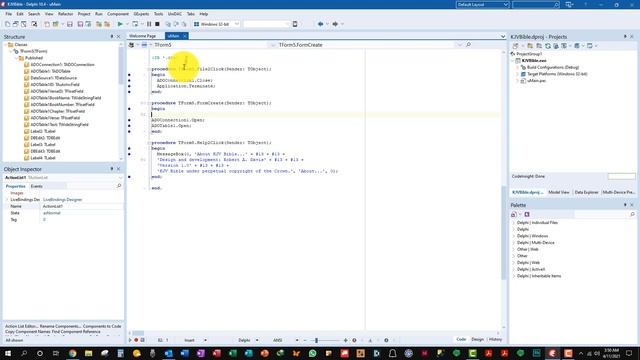This screenshot has height=360, width=640.
Task: Open the Windows Start menu
Action: click(8, 353)
